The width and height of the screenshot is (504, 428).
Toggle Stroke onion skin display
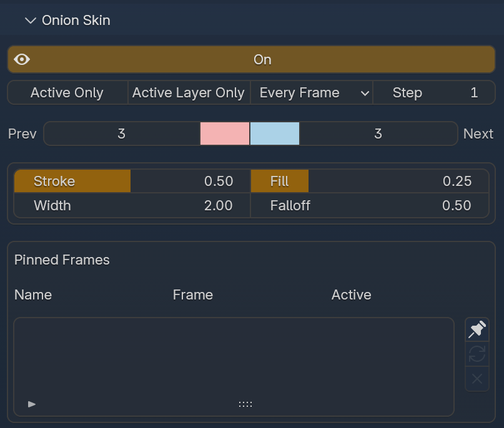(72, 180)
